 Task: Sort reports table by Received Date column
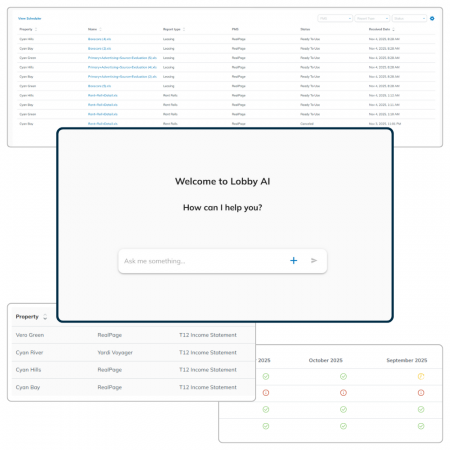tap(393, 29)
